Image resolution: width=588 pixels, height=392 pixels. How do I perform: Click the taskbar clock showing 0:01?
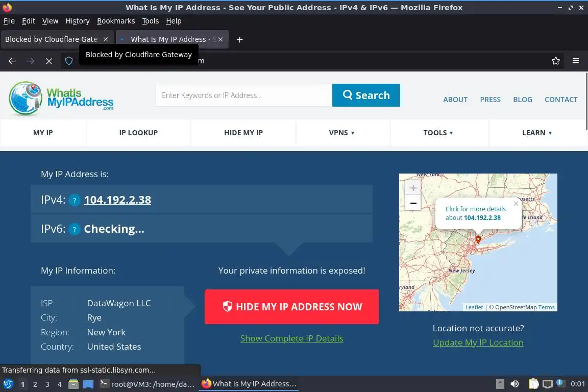[x=577, y=384]
